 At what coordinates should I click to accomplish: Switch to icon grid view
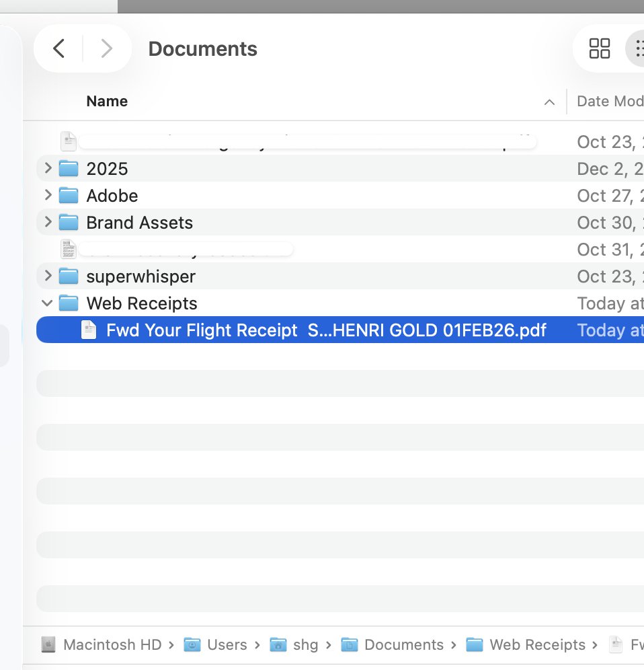click(x=599, y=48)
